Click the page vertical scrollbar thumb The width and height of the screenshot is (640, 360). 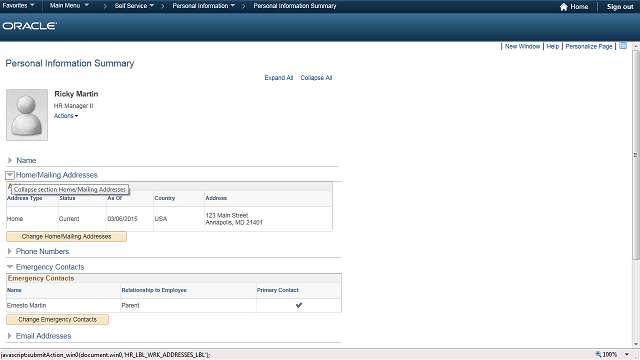pos(636,155)
